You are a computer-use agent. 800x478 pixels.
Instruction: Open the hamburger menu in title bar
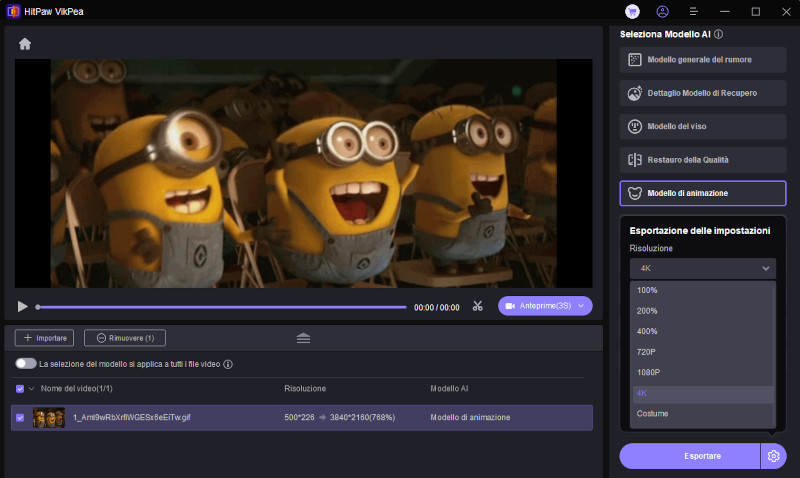[x=693, y=11]
